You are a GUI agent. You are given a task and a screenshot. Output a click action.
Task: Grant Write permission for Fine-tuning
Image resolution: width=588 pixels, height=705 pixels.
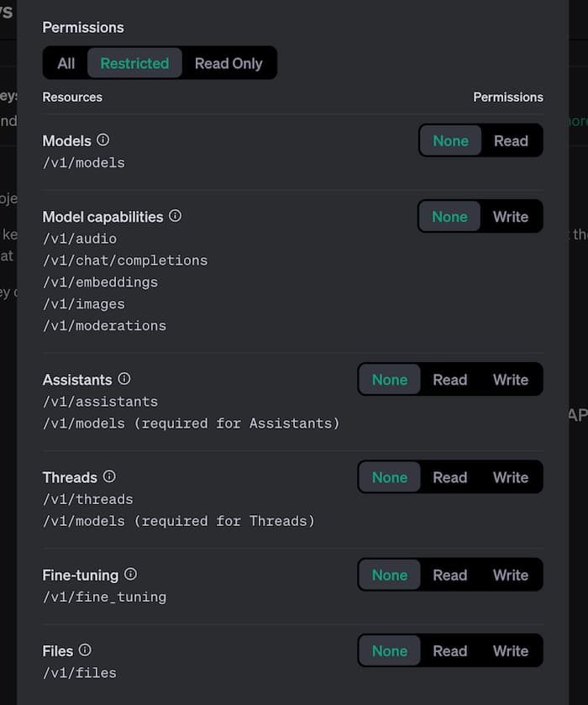(x=511, y=576)
